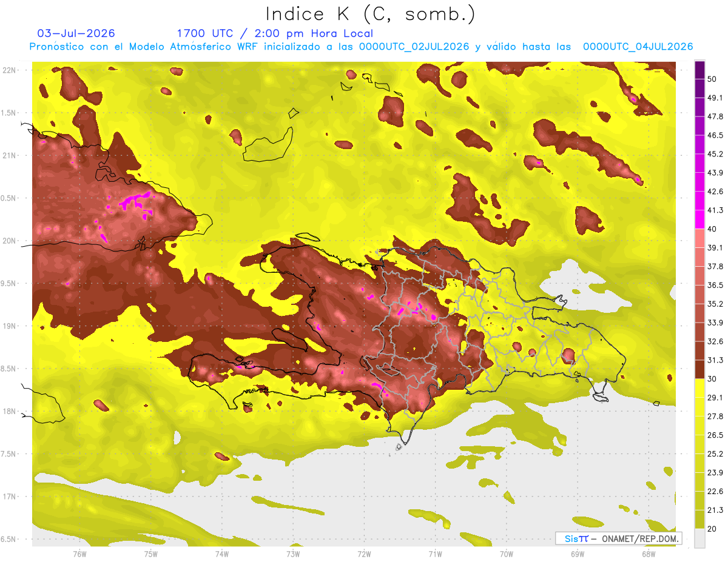
Task: Click the colorbar value "47.8"
Action: (715, 116)
